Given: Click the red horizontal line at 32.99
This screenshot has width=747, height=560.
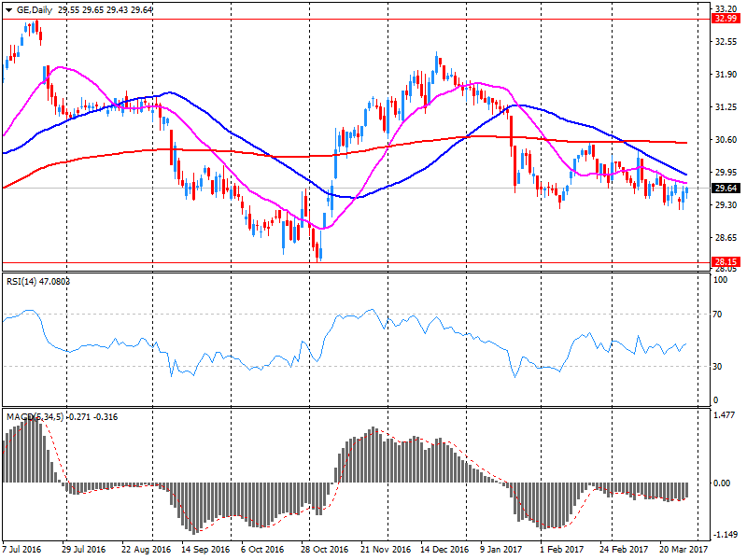Looking at the screenshot, I should (x=373, y=19).
